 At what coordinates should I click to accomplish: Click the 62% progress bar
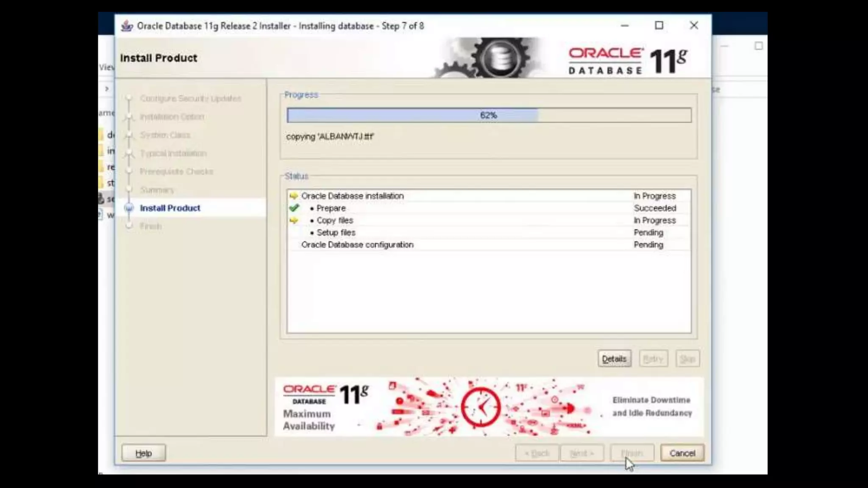point(489,115)
